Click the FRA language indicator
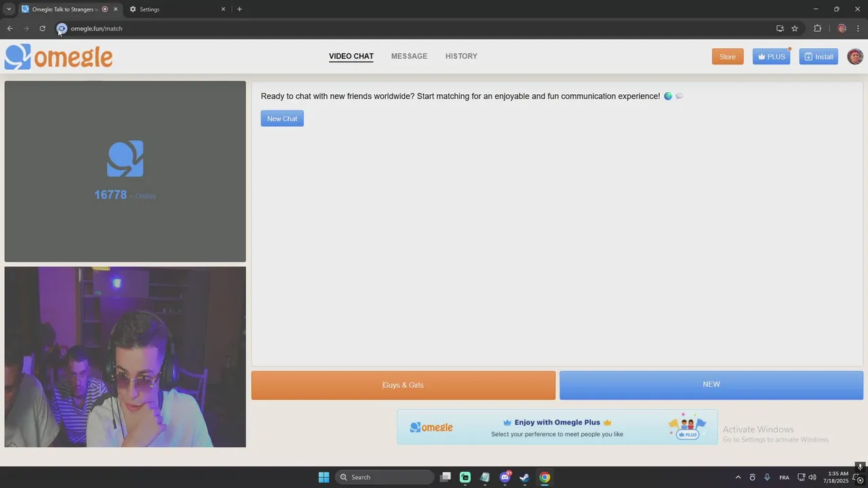Viewport: 868px width, 488px height. tap(785, 477)
